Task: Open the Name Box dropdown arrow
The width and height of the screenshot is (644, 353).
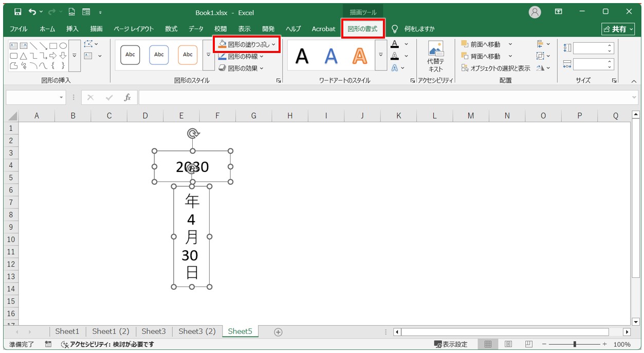Action: coord(62,97)
